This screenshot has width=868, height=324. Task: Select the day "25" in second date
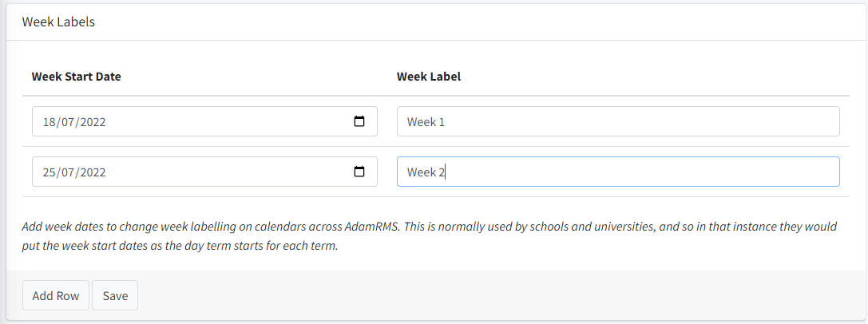coord(50,172)
